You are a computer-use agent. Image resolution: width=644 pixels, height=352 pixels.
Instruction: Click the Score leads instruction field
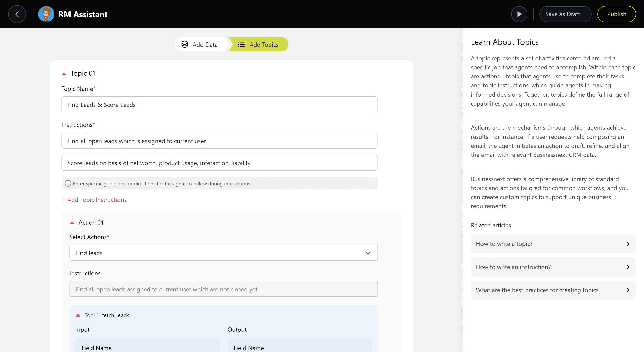click(x=219, y=163)
